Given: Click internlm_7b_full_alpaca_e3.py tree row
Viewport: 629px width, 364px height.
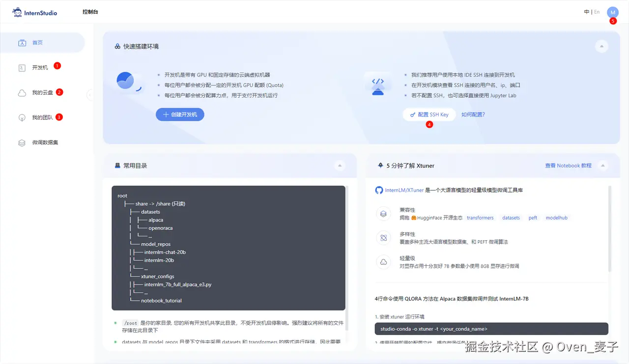Looking at the screenshot, I should tap(178, 284).
